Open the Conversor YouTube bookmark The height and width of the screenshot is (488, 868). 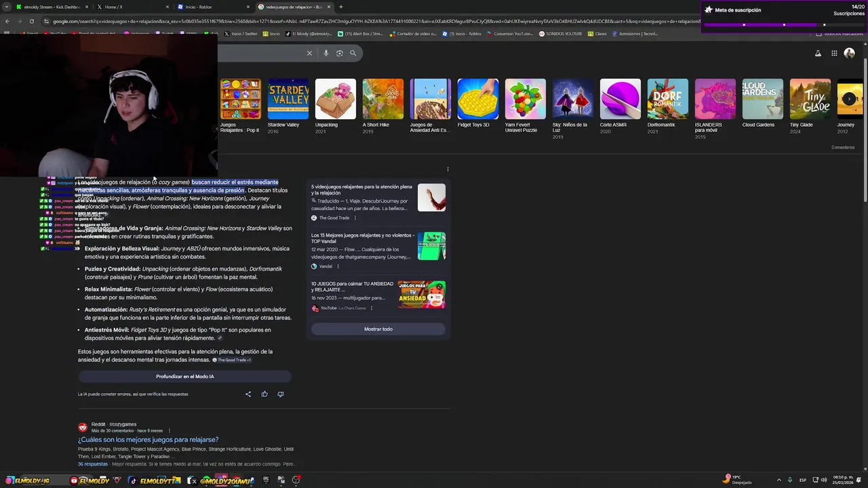pos(510,33)
